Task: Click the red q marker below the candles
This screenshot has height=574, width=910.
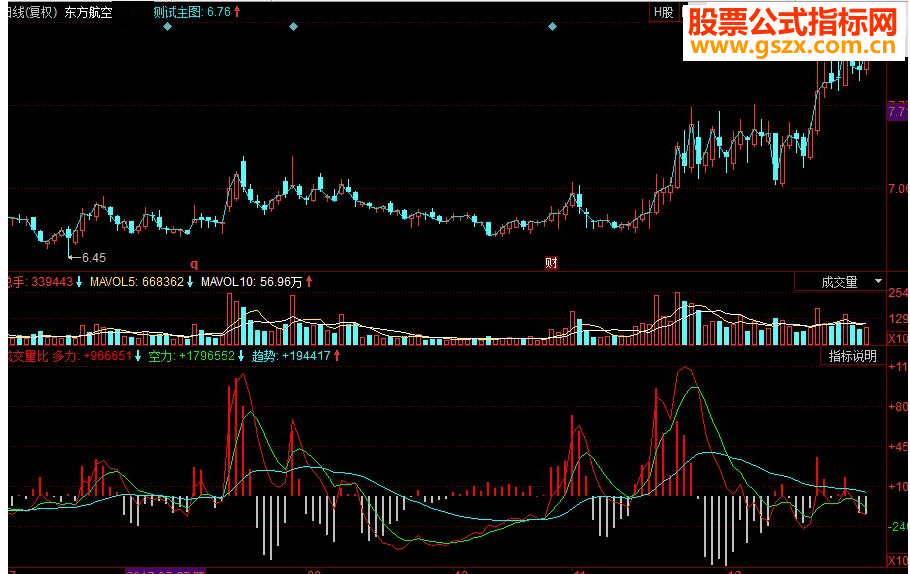Action: click(x=194, y=264)
